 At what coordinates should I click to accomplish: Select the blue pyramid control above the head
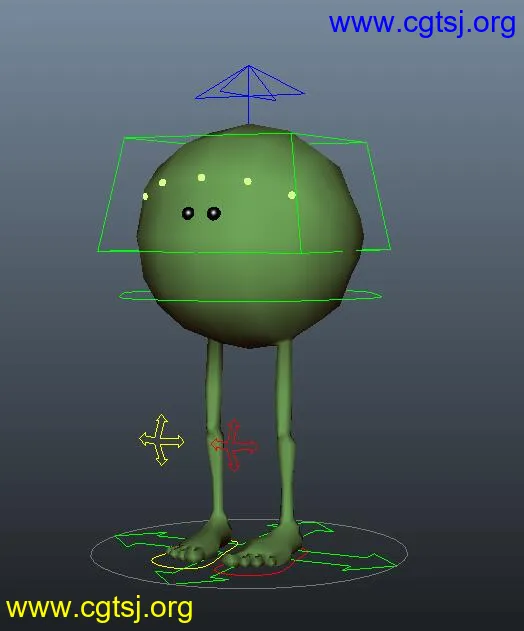(248, 93)
